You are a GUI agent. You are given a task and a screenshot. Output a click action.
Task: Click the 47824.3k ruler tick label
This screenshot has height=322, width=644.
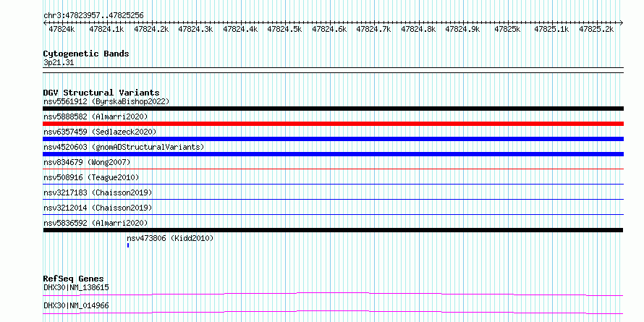pyautogui.click(x=195, y=29)
